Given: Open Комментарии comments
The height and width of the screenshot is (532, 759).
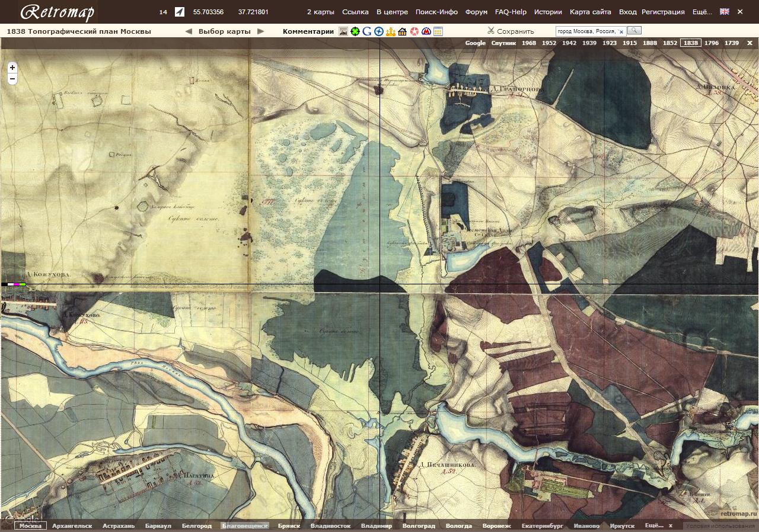Looking at the screenshot, I should coord(308,31).
